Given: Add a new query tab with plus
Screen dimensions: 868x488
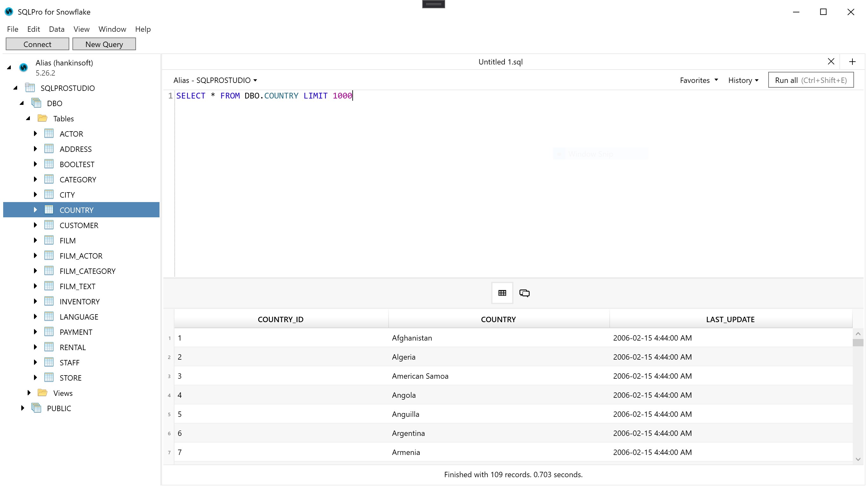Looking at the screenshot, I should [x=852, y=62].
